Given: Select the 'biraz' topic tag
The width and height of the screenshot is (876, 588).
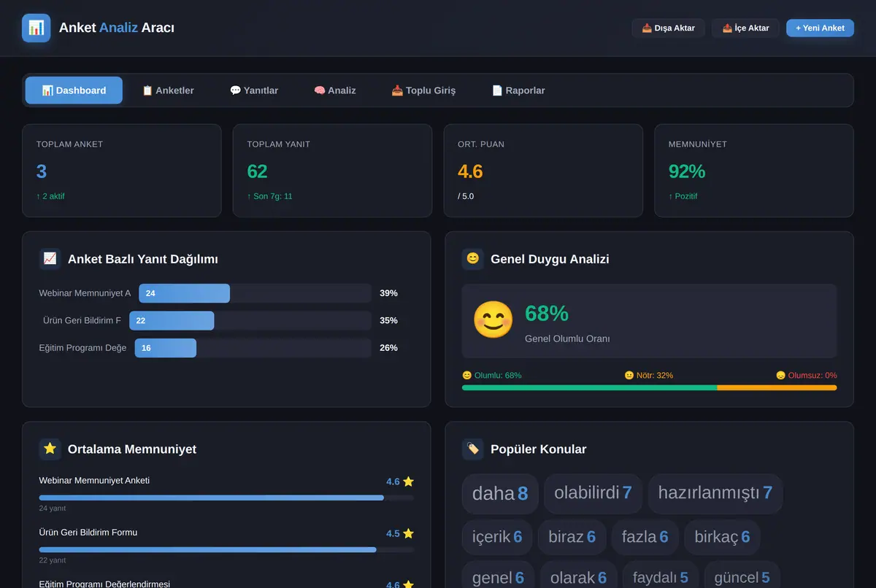Looking at the screenshot, I should pos(572,537).
